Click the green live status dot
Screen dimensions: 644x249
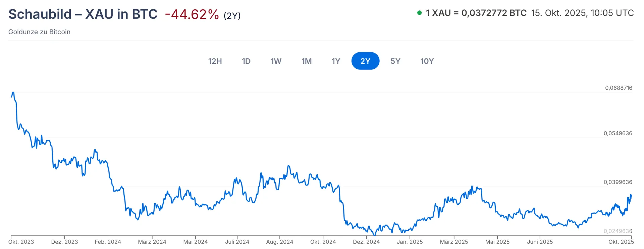419,13
